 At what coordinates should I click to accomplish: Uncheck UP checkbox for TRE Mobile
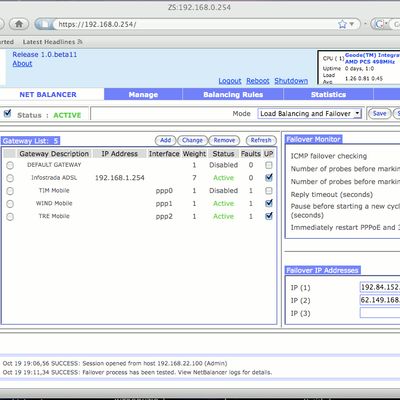269,216
